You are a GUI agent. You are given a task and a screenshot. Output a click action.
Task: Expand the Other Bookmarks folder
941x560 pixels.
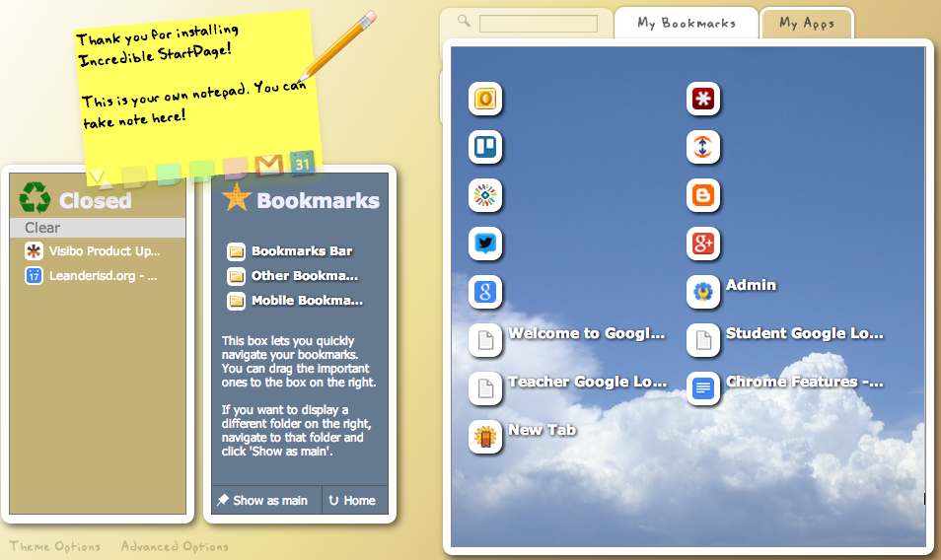point(293,276)
